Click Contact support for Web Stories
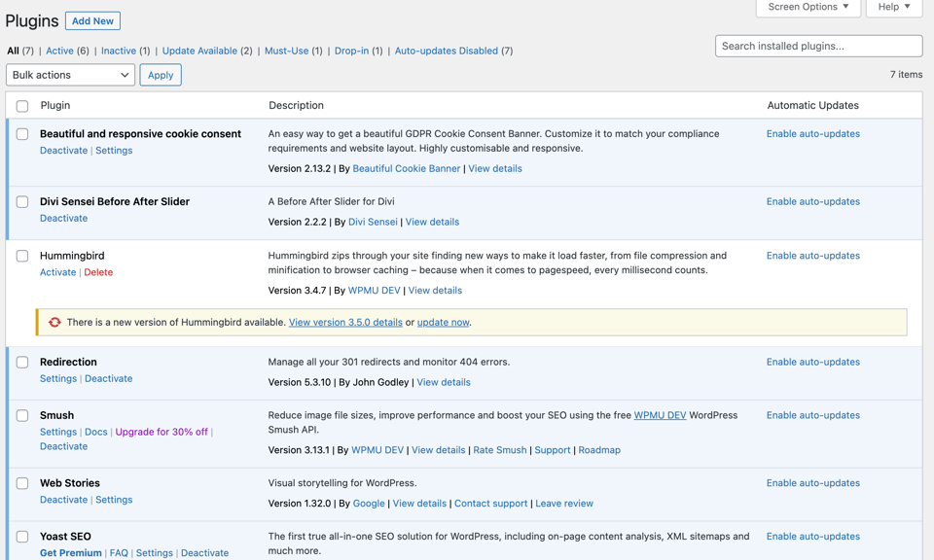The image size is (934, 560). (490, 504)
